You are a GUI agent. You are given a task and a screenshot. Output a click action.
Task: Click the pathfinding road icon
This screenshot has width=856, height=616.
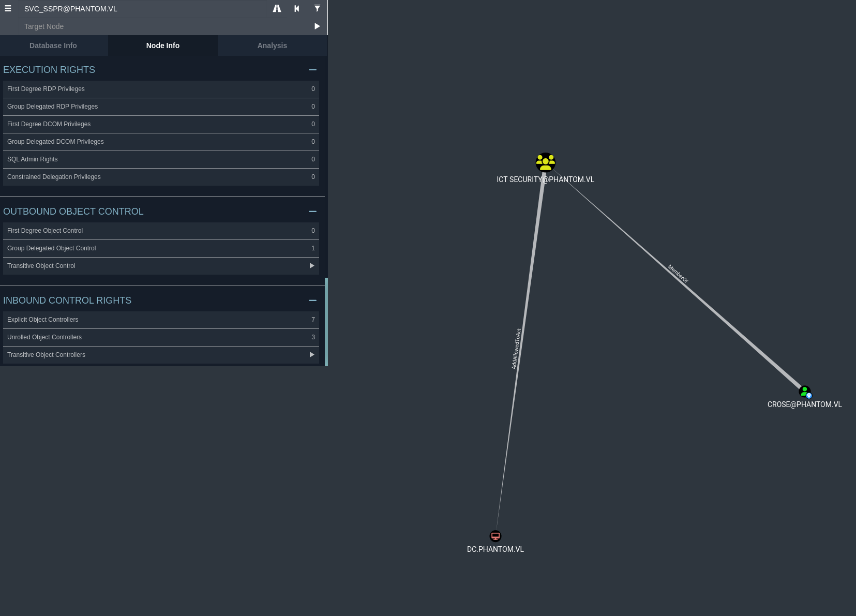pos(277,9)
